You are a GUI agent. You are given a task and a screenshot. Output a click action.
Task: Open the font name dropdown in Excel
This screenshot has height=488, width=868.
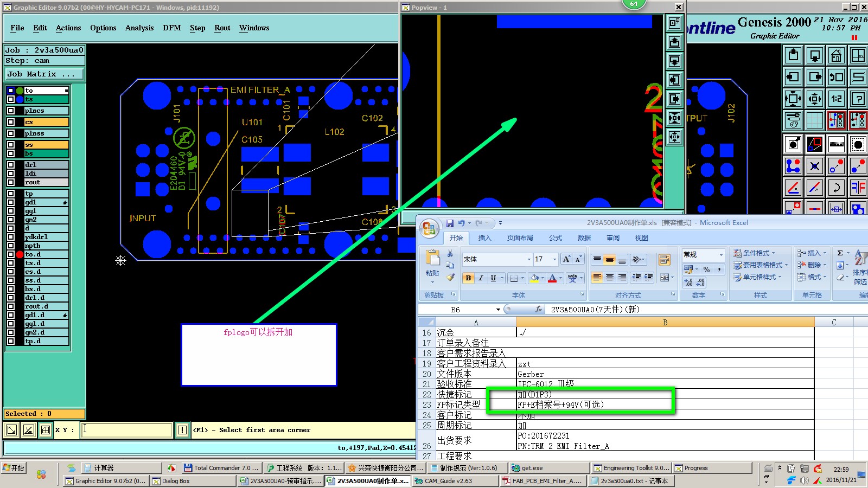[x=529, y=259]
